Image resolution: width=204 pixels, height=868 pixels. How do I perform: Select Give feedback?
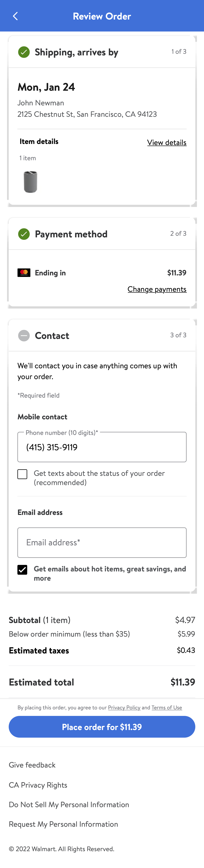(x=32, y=765)
